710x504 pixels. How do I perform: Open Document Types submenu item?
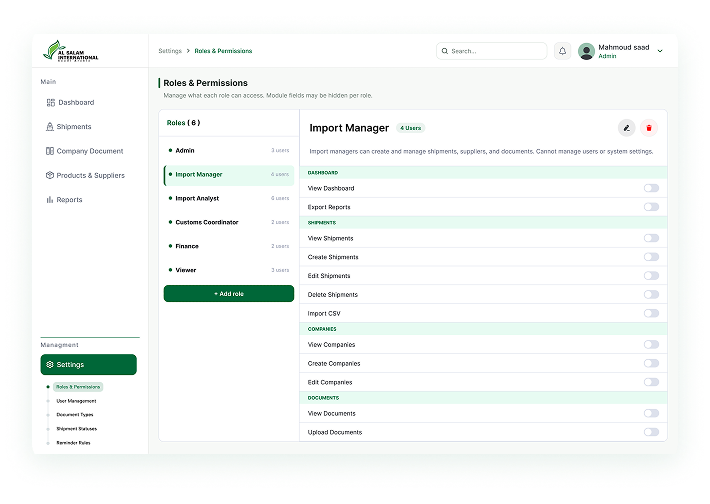click(75, 415)
